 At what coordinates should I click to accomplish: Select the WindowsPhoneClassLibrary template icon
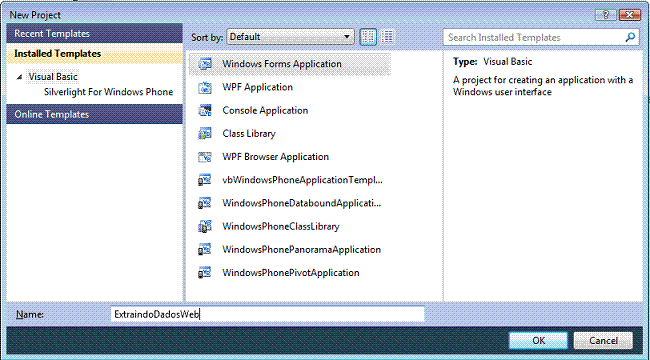(x=205, y=226)
